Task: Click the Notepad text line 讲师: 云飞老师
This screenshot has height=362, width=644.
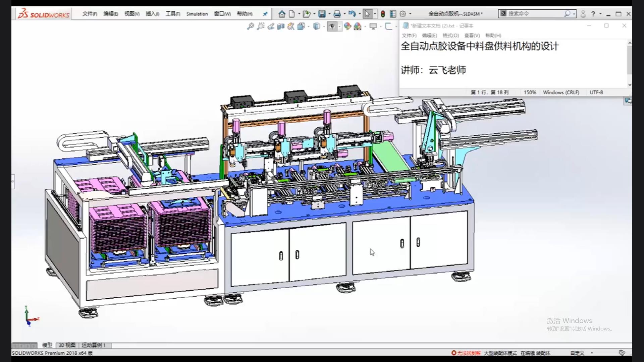Action: tap(433, 70)
